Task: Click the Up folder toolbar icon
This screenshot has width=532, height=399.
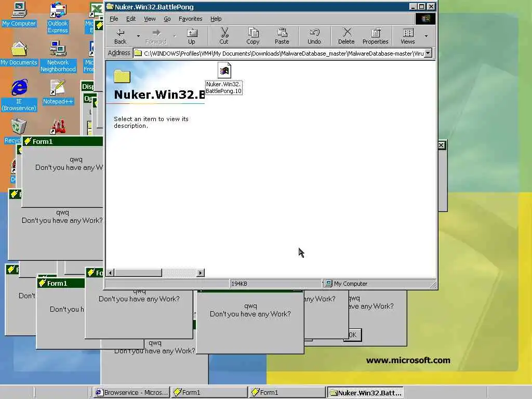Action: coord(192,36)
